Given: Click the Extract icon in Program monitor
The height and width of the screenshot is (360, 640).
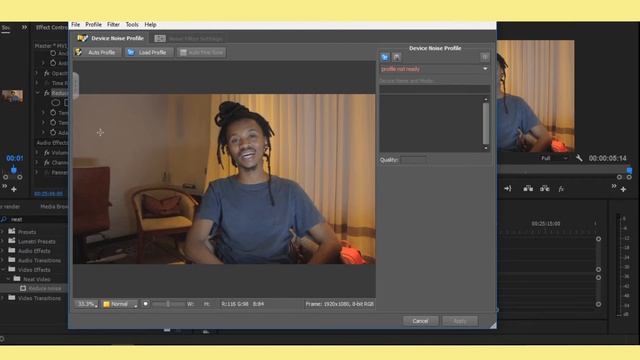Looking at the screenshot, I should coord(544,189).
